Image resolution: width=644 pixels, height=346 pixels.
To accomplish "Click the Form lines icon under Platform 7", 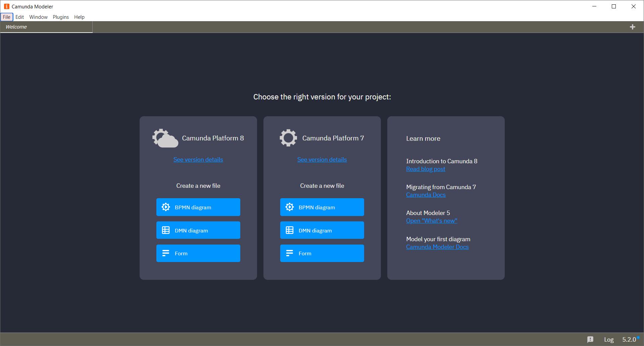I will [290, 253].
